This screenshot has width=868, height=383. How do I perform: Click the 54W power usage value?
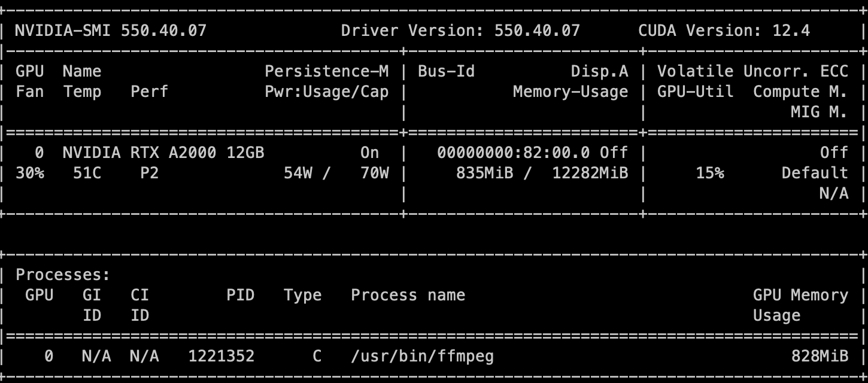[x=298, y=173]
